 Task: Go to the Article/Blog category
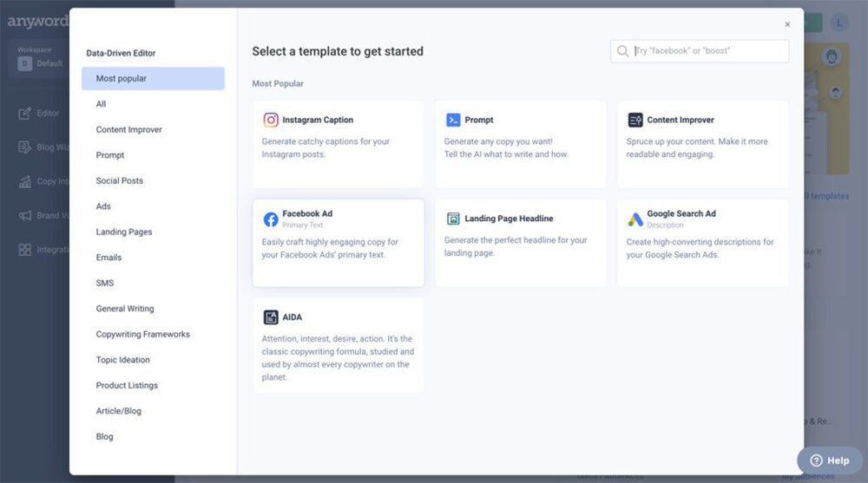tap(118, 411)
